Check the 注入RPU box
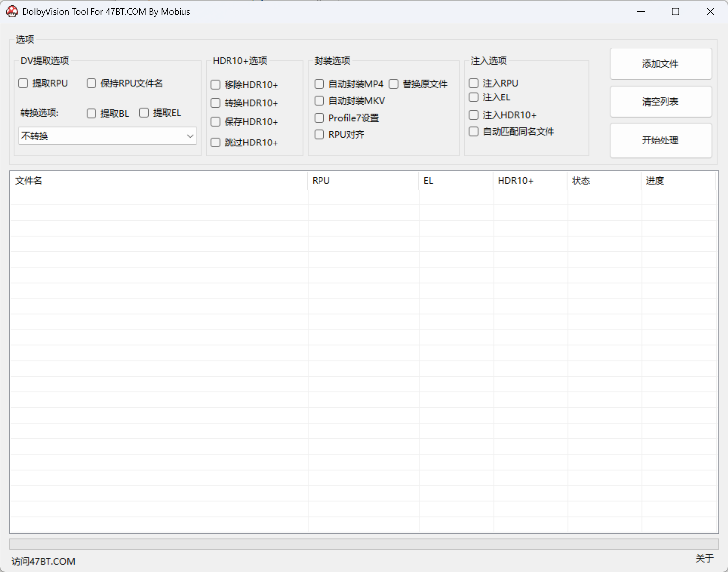728x572 pixels. pos(474,83)
